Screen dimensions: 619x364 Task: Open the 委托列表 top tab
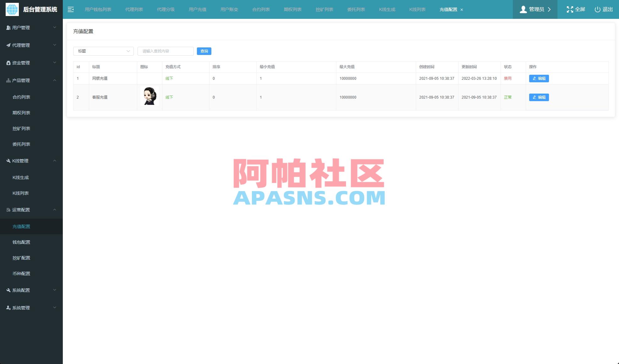[356, 9]
